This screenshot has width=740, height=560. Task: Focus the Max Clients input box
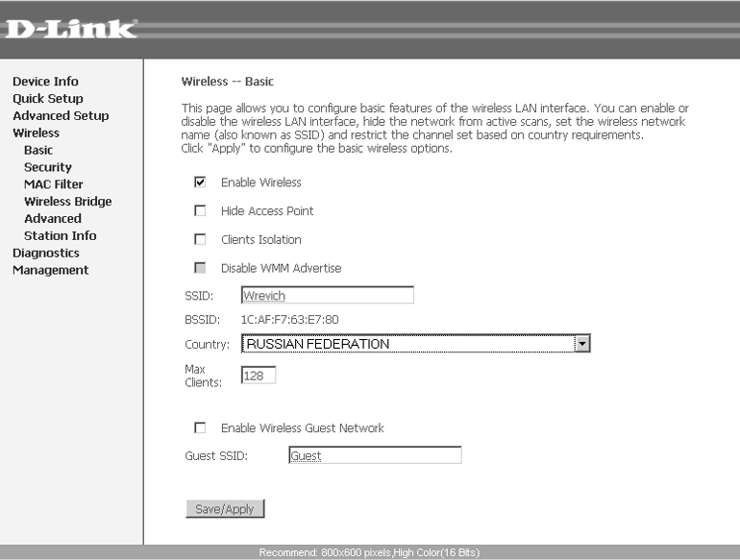pyautogui.click(x=259, y=376)
